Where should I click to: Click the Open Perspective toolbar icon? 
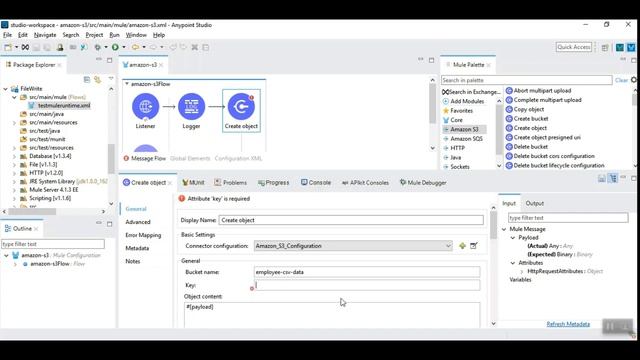[605, 47]
